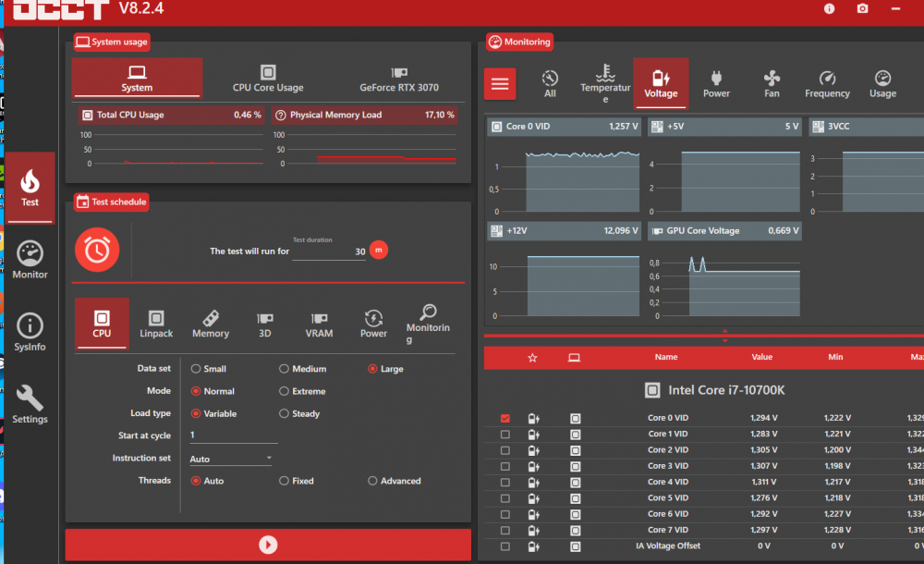924x564 pixels.
Task: Open the monitoring hamburger menu
Action: [500, 84]
